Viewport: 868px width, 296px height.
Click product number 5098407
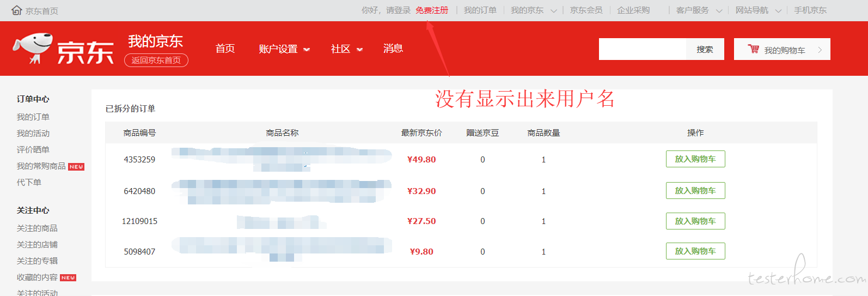[139, 252]
